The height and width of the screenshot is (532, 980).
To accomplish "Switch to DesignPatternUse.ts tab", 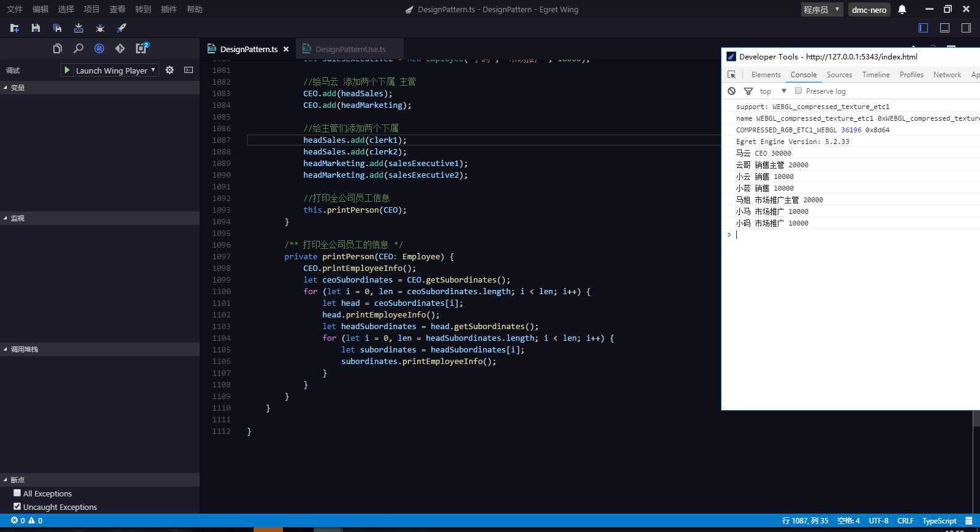I will [x=350, y=49].
